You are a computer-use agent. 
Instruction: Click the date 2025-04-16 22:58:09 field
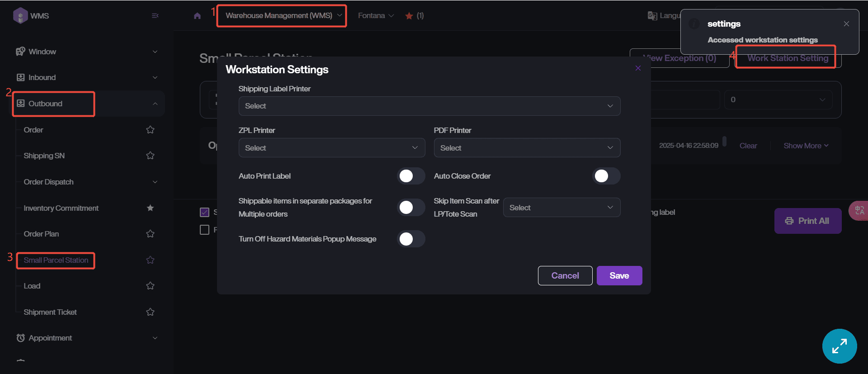(689, 146)
